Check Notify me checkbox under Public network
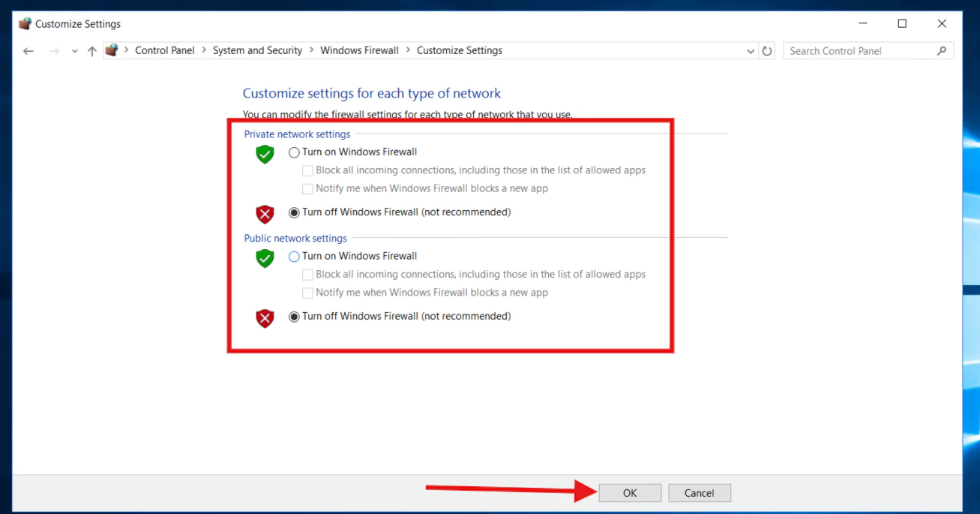This screenshot has height=514, width=980. coord(307,293)
